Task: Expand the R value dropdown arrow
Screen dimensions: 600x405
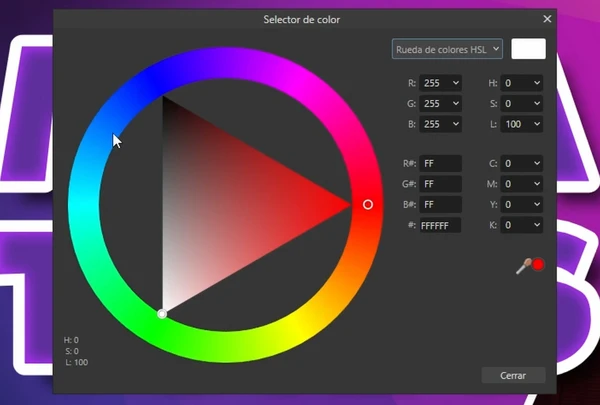Action: [x=456, y=83]
